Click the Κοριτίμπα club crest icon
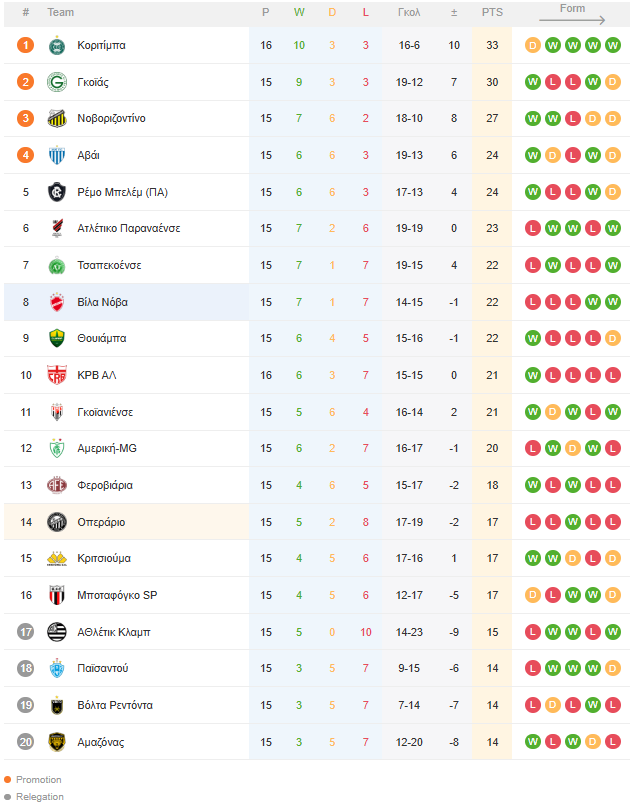The image size is (632, 811). (57, 45)
